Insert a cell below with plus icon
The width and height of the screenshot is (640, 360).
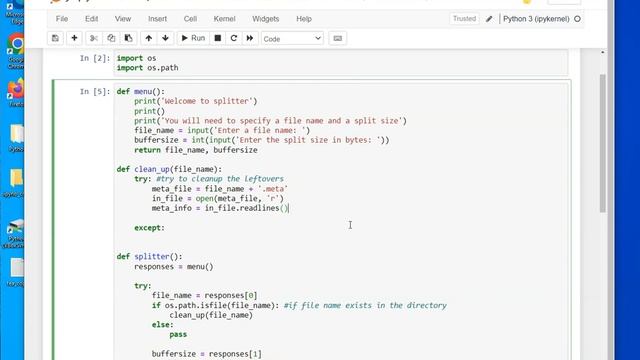point(74,38)
